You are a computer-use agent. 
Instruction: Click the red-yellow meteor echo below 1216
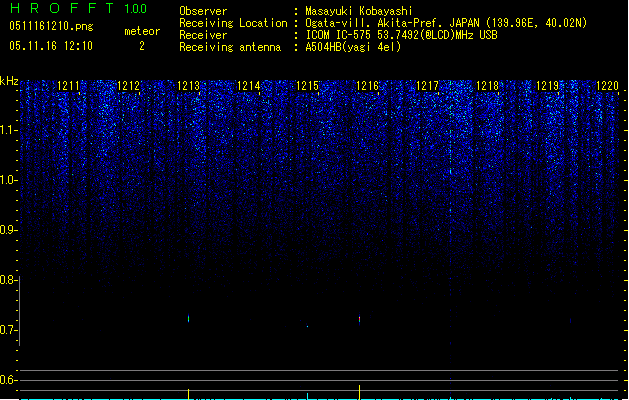pos(359,319)
